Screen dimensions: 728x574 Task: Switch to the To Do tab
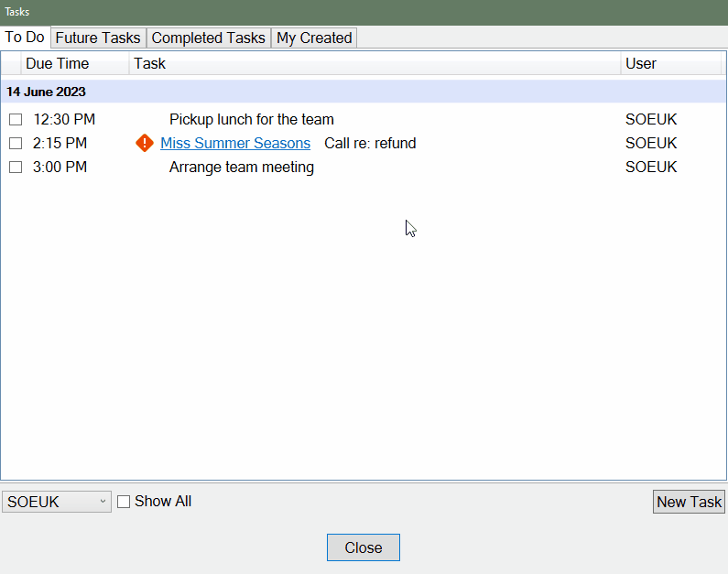point(25,38)
